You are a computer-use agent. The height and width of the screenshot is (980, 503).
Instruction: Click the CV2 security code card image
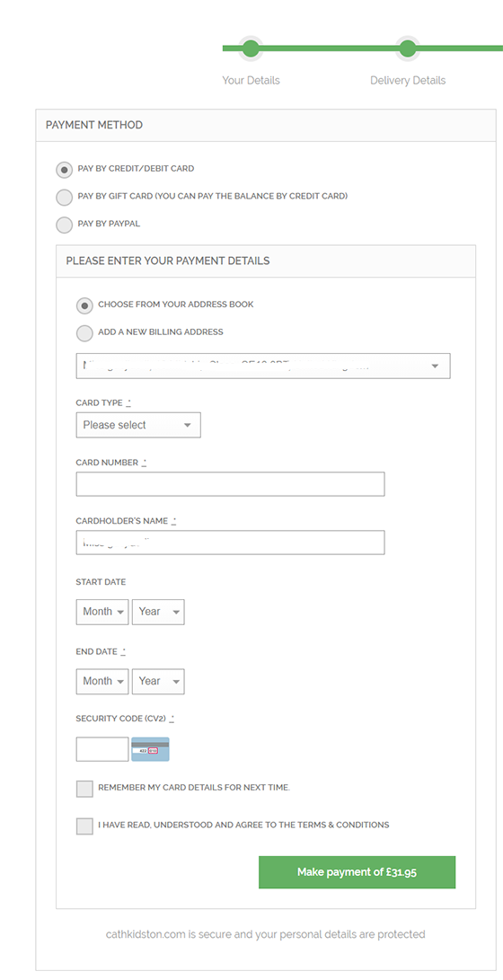[150, 749]
